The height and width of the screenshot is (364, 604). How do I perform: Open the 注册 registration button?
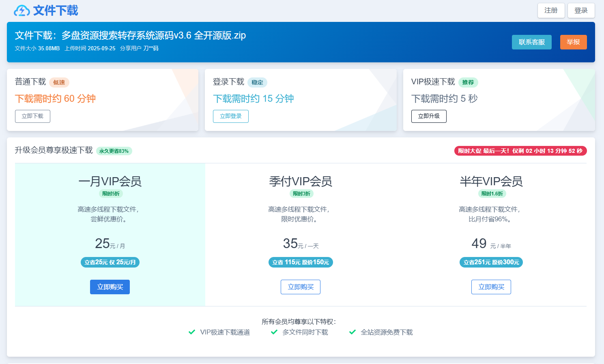tap(551, 11)
